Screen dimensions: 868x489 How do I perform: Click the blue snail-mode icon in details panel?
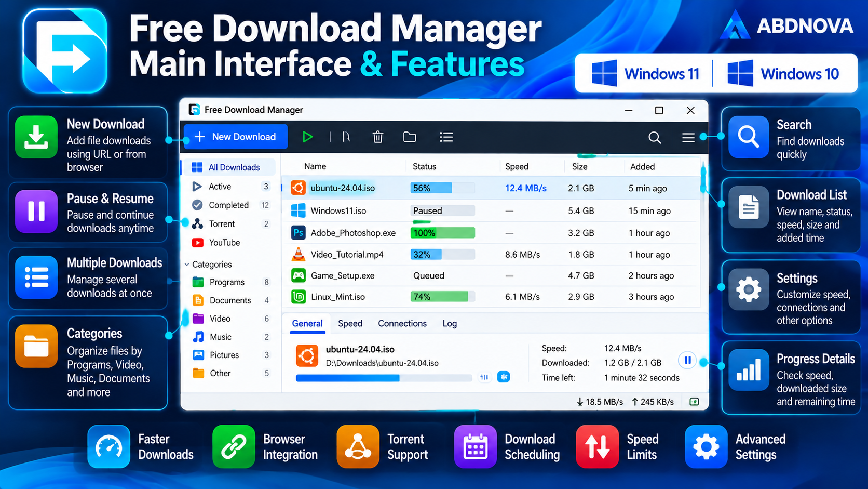coord(504,377)
